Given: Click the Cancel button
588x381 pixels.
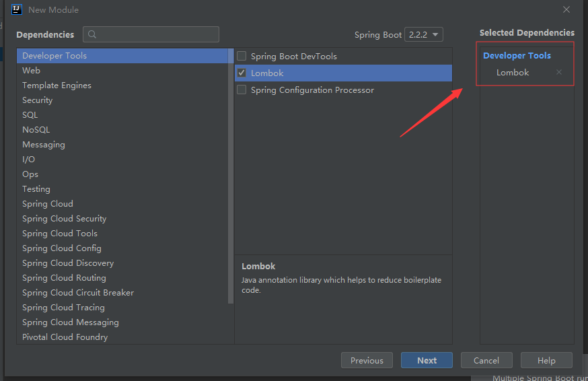Looking at the screenshot, I should click(486, 360).
